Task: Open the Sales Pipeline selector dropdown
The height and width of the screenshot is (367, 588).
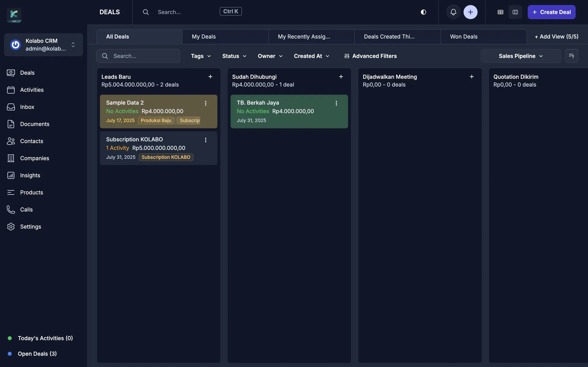Action: (521, 56)
